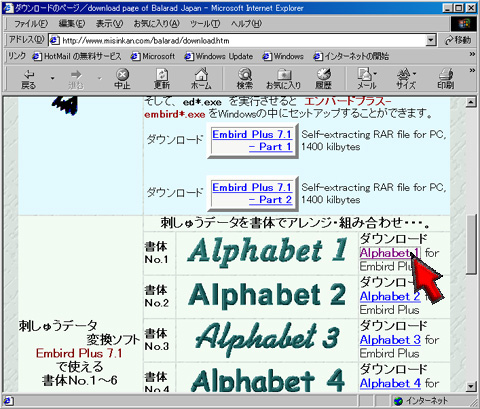Screen dimensions: 480x409
Task: Click the メール mail toolbar button
Action: (367, 79)
